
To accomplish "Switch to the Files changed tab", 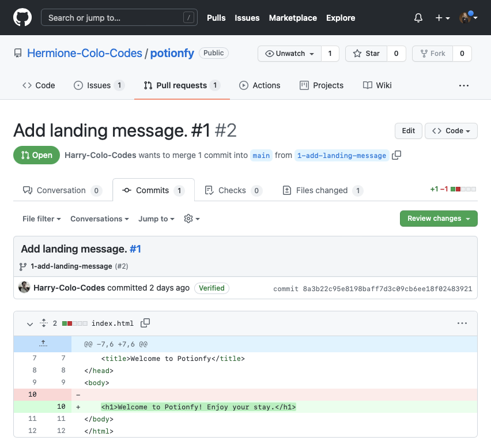I will tap(322, 190).
